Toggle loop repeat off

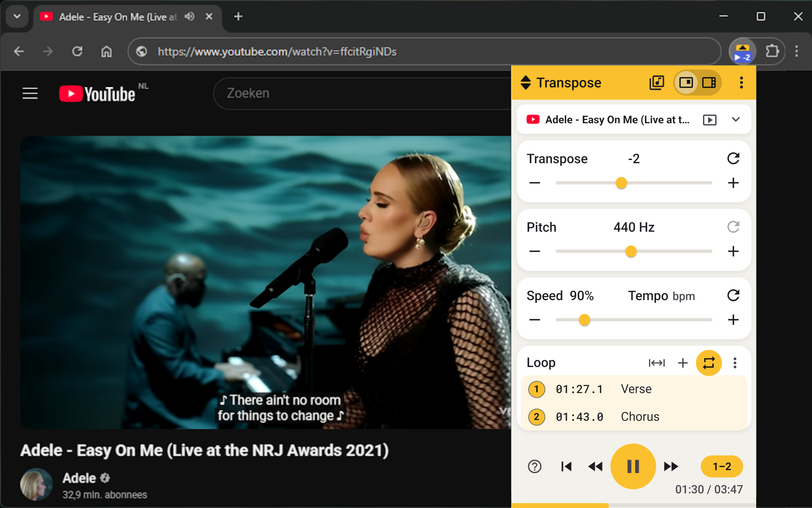pos(709,363)
